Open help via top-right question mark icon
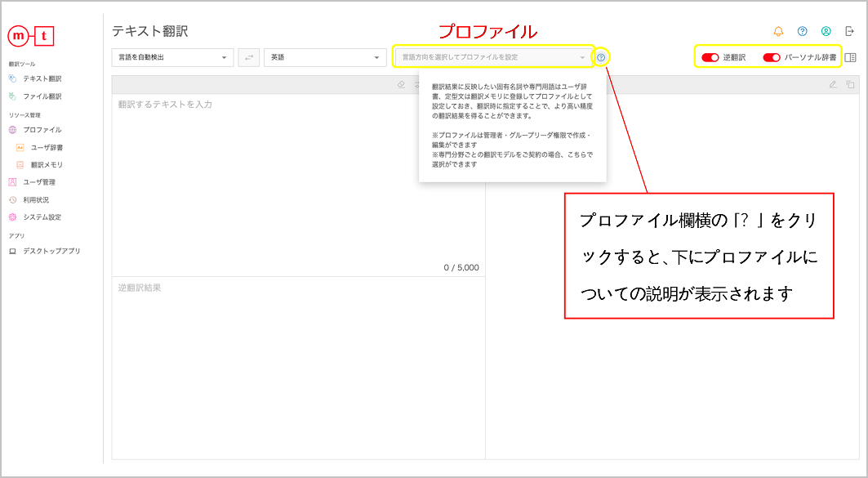Image resolution: width=868 pixels, height=478 pixels. (802, 32)
